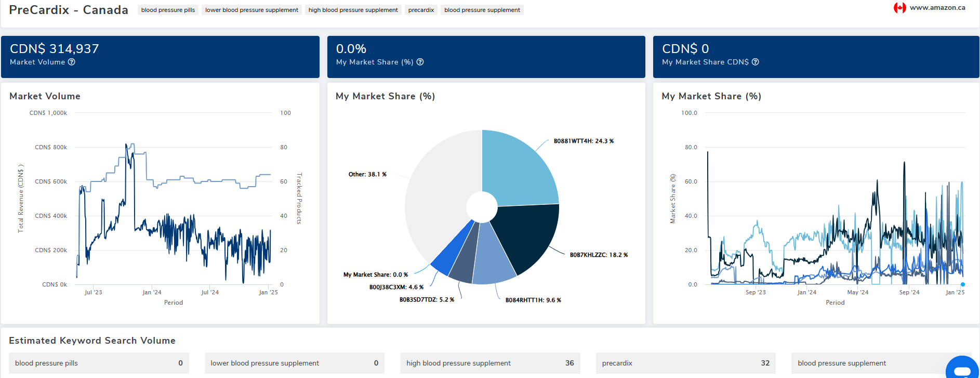
Task: Click the 'CDN$ 800k' axis tick label
Action: (51, 147)
